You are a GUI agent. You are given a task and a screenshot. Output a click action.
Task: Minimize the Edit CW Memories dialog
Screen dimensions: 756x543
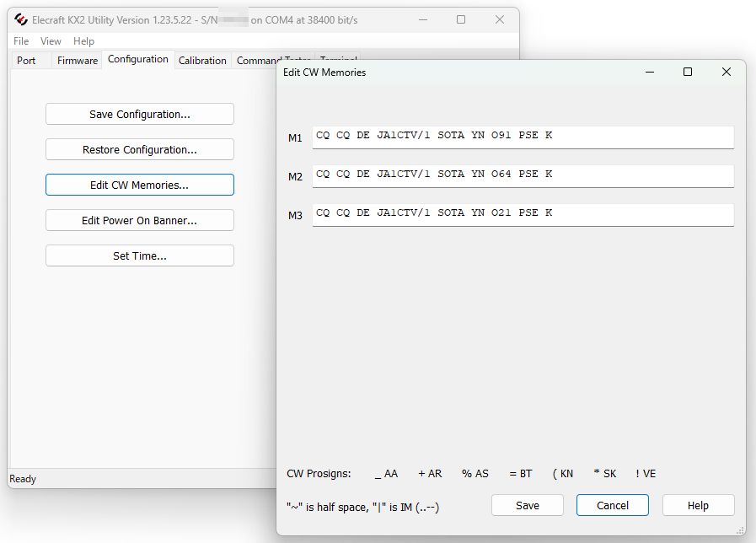tap(650, 72)
